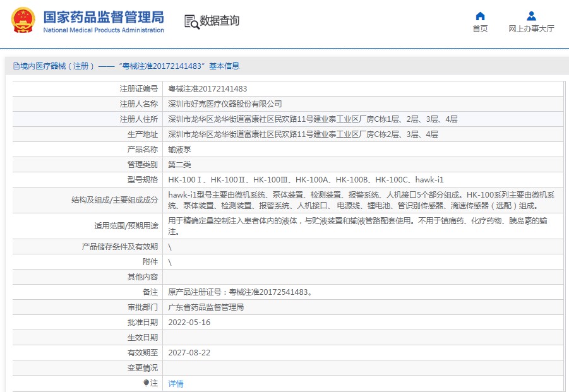Image resolution: width=569 pixels, height=392 pixels.
Task: Open the 数据查询 search icon
Action: (192, 21)
